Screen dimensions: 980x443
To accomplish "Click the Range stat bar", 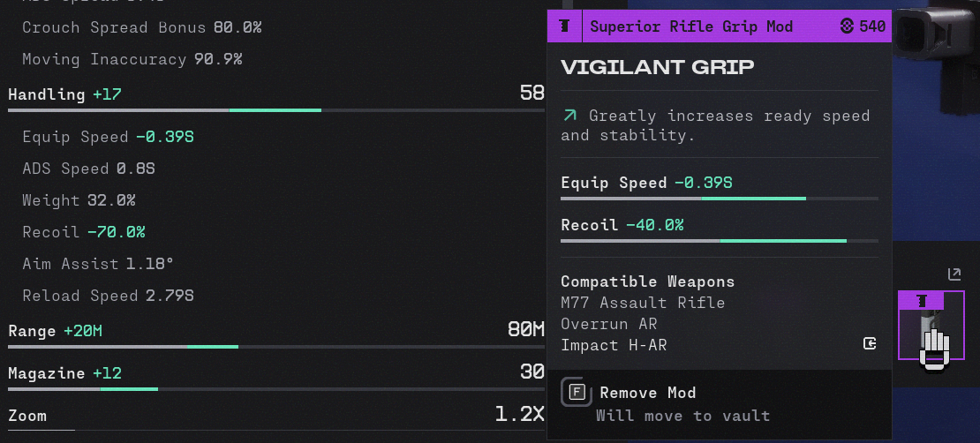I will click(x=276, y=347).
